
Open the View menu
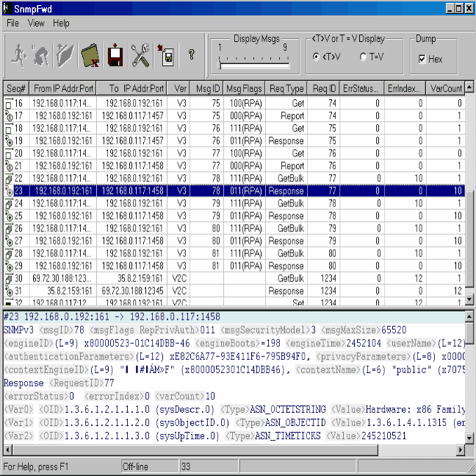(x=36, y=23)
